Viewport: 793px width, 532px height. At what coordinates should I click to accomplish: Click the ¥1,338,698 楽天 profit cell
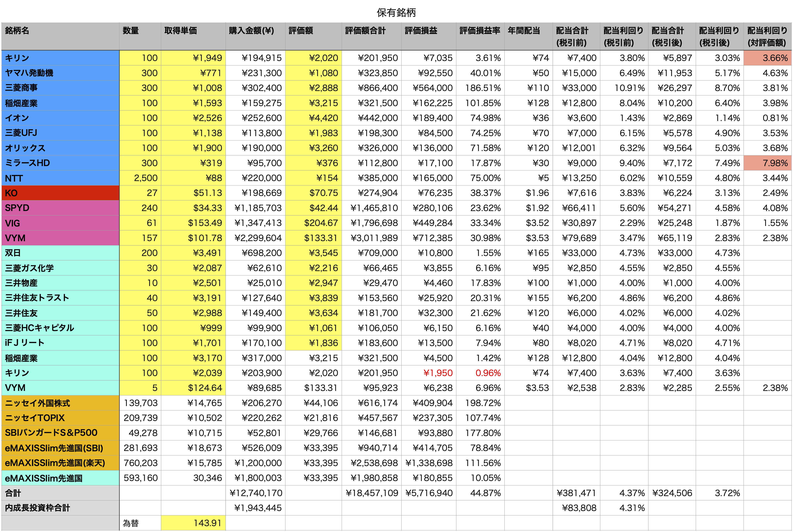[x=429, y=463]
